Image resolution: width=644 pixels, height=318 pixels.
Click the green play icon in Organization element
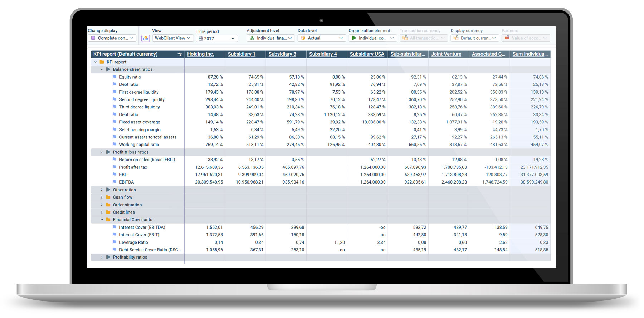pos(354,38)
